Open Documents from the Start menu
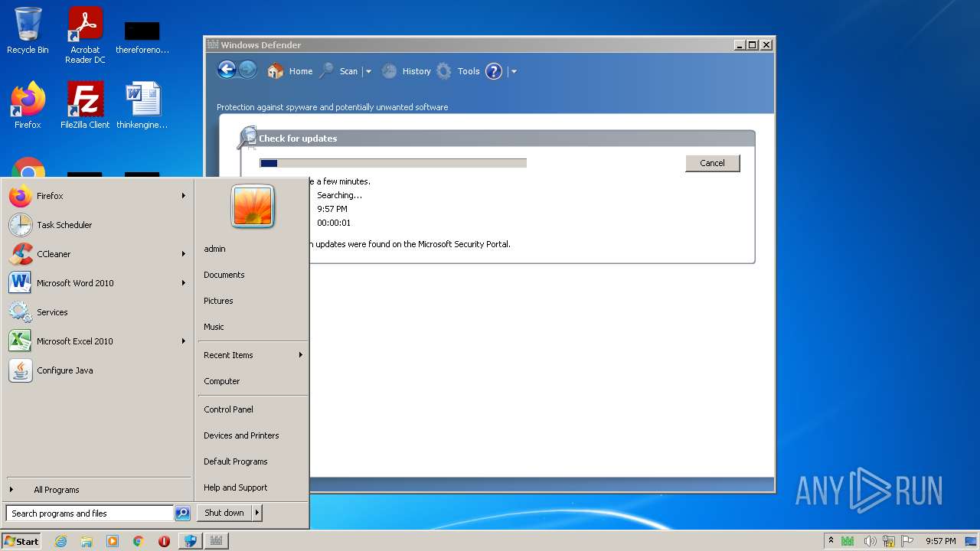Viewport: 980px width, 551px height. (253, 275)
